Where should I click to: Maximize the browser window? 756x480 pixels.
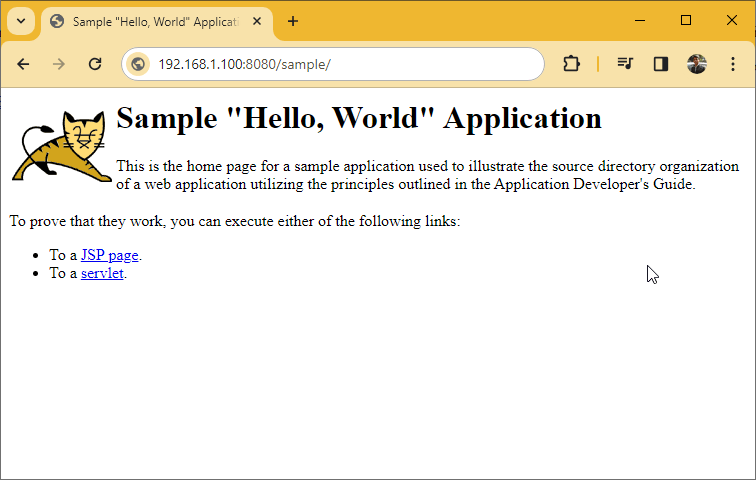(686, 20)
